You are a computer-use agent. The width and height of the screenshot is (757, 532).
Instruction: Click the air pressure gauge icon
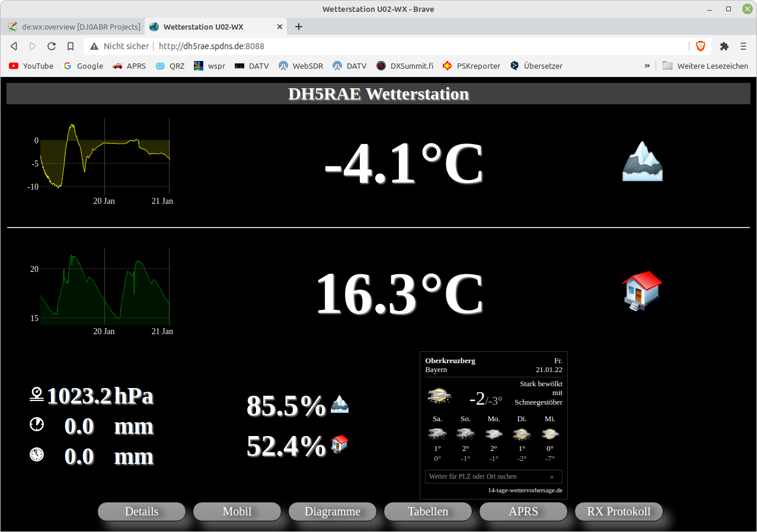[x=37, y=395]
